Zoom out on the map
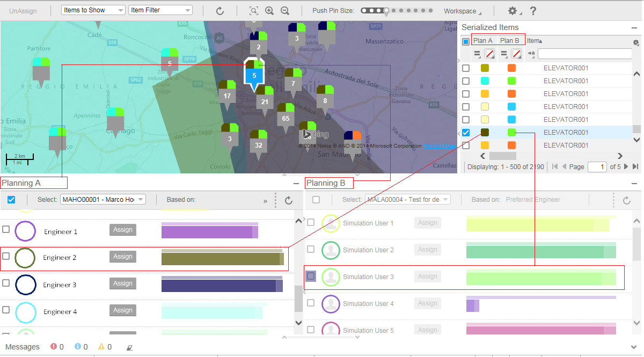644x357 pixels. [x=285, y=11]
